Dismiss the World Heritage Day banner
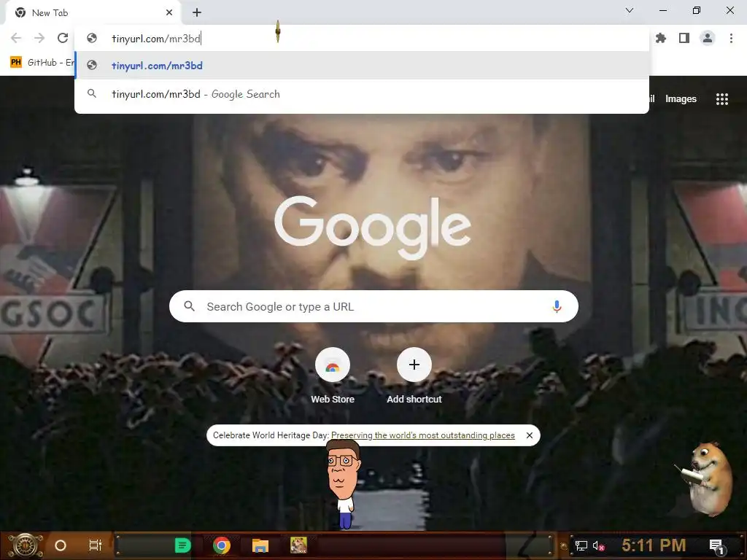Viewport: 747px width, 560px height. click(x=530, y=435)
